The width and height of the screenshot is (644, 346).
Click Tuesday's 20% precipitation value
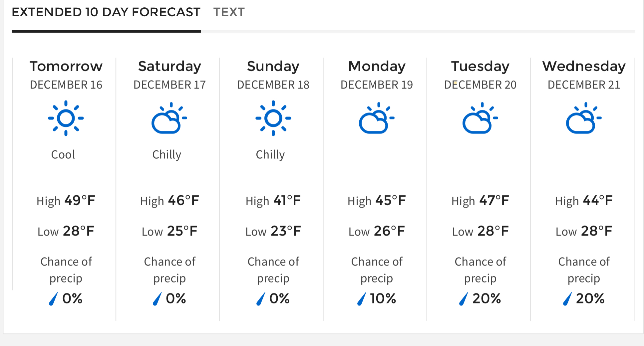coord(486,298)
